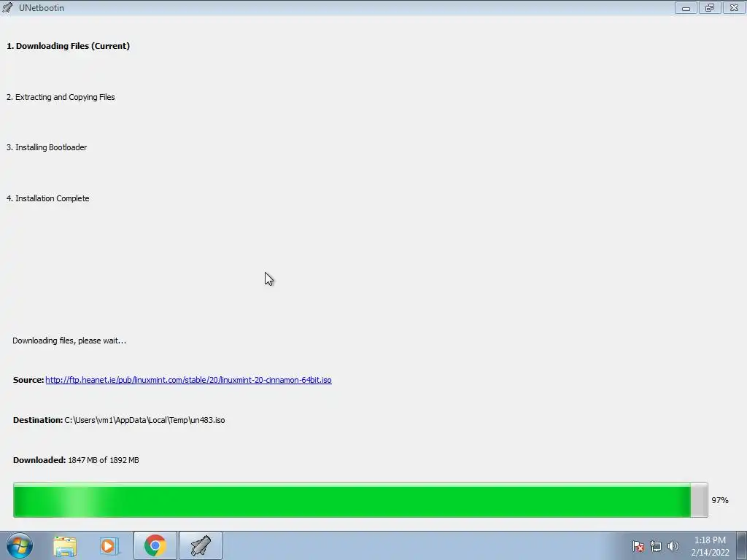Click the 97% progress label
The width and height of the screenshot is (747, 560).
(720, 500)
